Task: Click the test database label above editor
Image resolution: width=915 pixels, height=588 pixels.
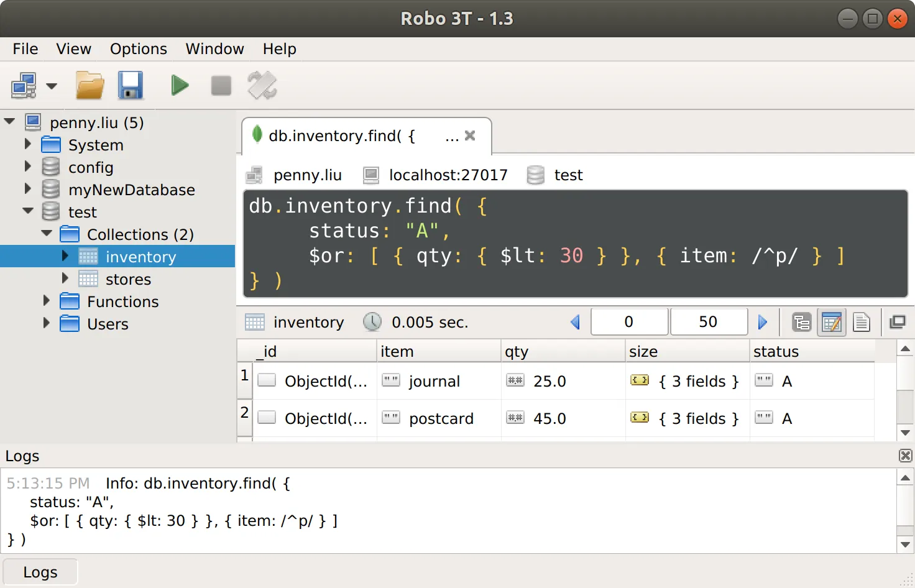Action: 569,175
